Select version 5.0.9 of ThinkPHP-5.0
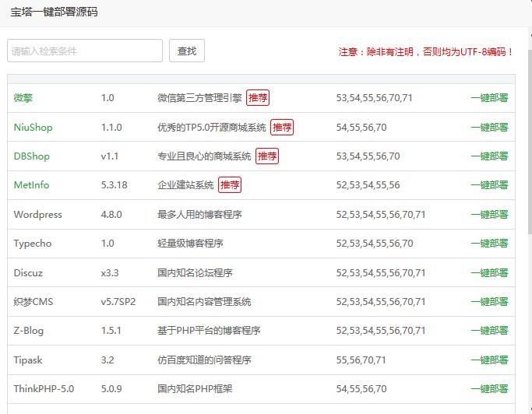This screenshot has width=532, height=414. (111, 389)
